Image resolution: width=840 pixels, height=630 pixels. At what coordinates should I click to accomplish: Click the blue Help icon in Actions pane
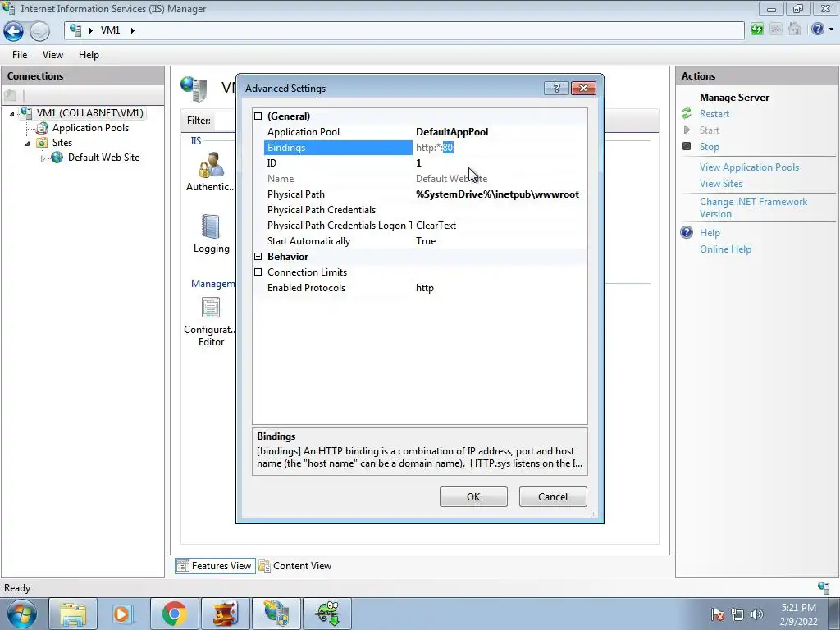[687, 232]
